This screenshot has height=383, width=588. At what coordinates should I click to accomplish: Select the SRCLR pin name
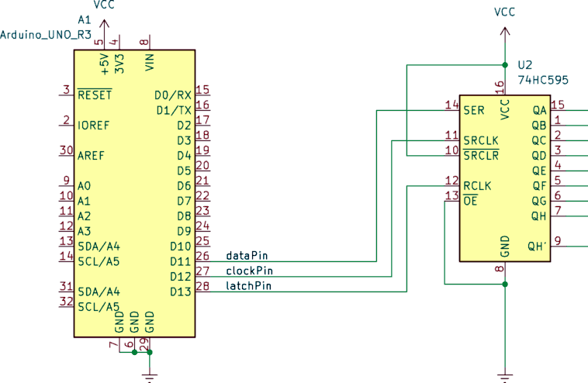point(481,155)
